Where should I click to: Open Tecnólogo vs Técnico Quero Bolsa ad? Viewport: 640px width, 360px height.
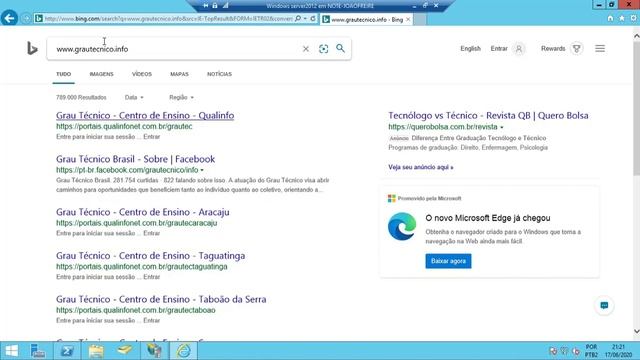point(488,116)
